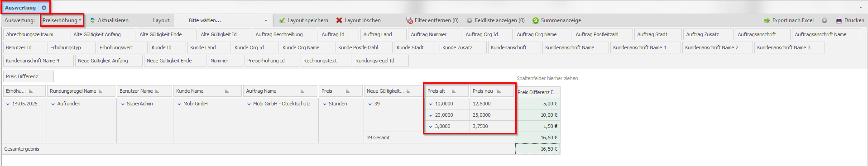
Task: Select the Rechnungstext field chip
Action: coord(326,61)
